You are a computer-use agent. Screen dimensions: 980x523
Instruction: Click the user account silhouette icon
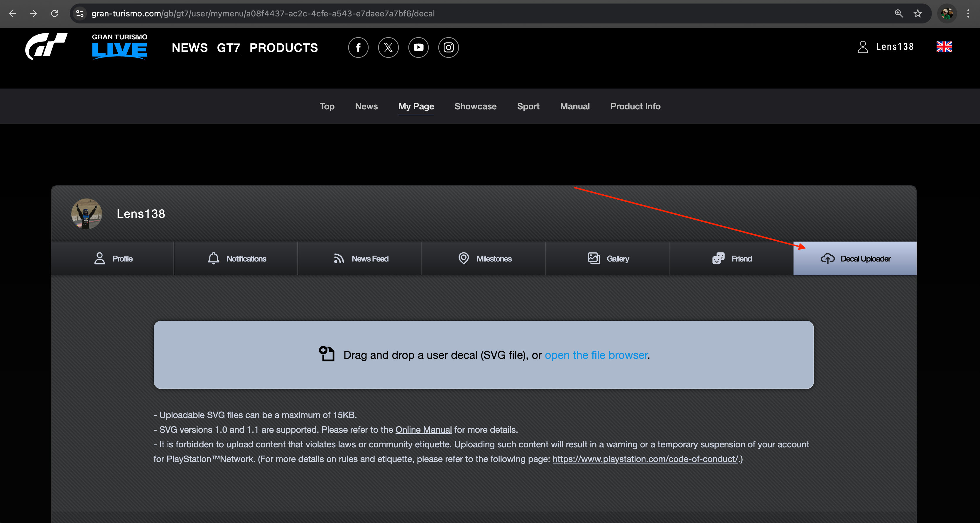click(863, 47)
